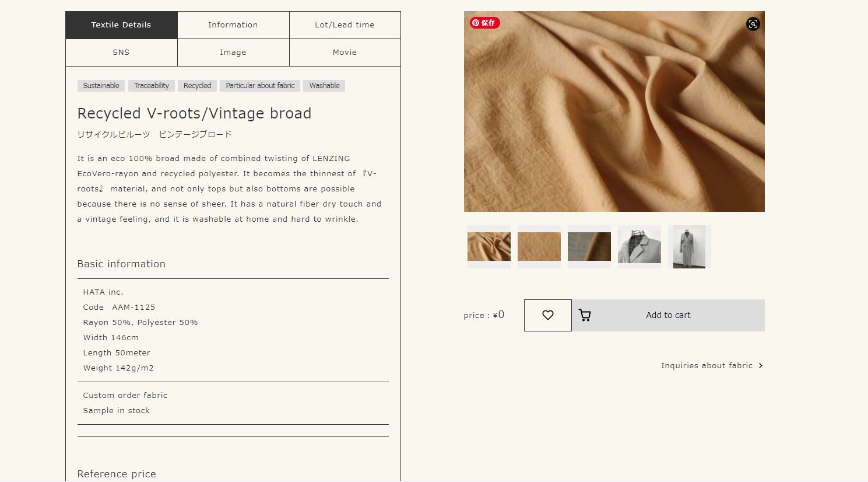The height and width of the screenshot is (482, 868).
Task: Click the Sustainable tag
Action: [x=101, y=86]
